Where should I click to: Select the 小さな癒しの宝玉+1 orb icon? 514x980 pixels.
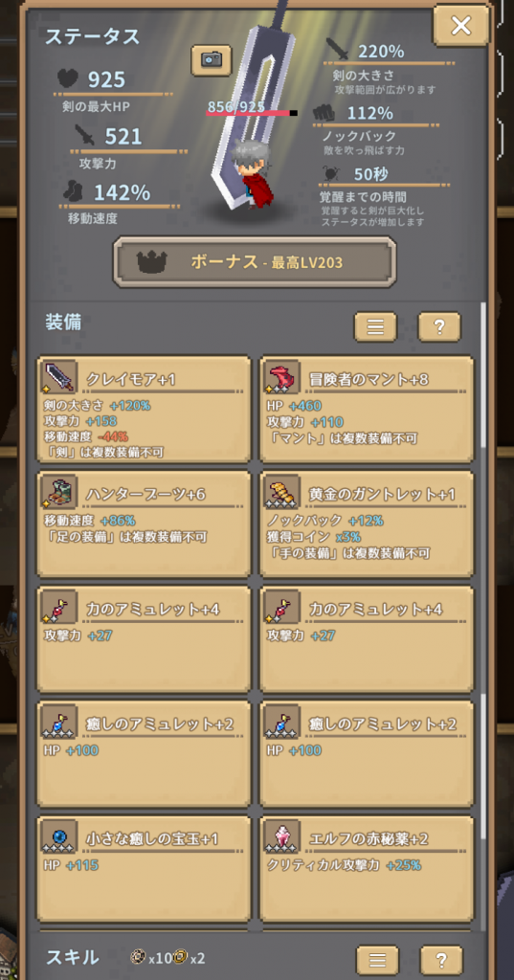click(x=58, y=837)
